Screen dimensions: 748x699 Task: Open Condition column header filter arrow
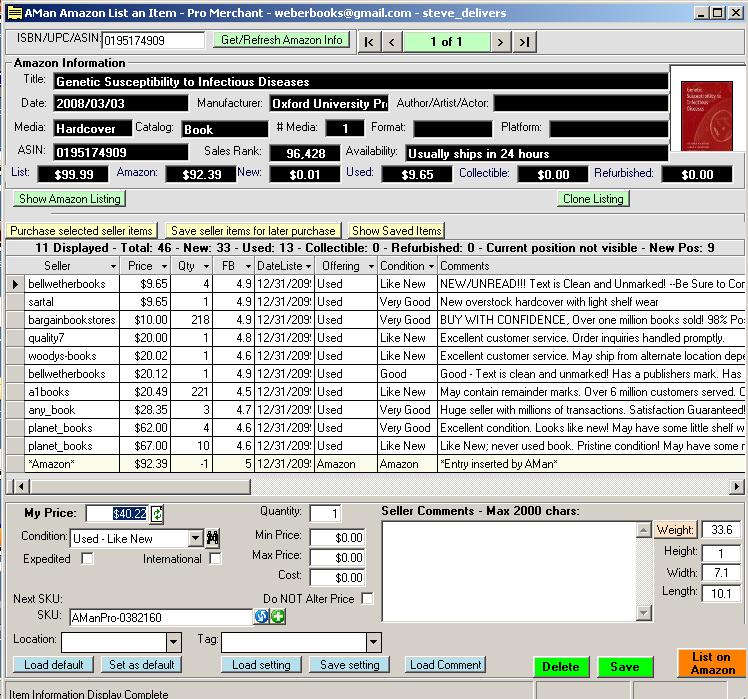(431, 266)
